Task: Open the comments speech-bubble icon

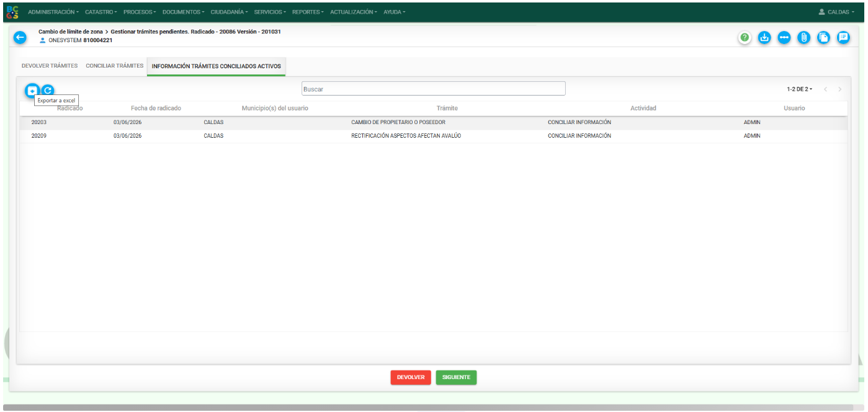Action: 843,37
